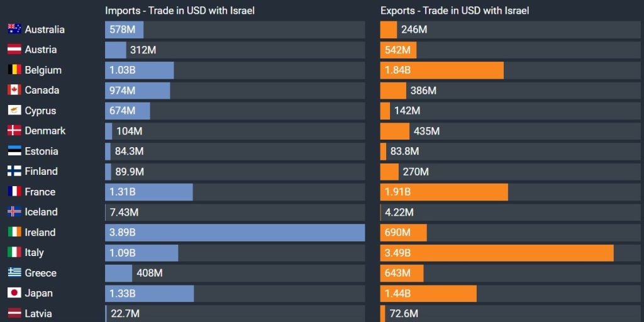Screen dimensions: 644x322
Task: Click the Belgium exports bar 1.84B
Action: point(442,70)
